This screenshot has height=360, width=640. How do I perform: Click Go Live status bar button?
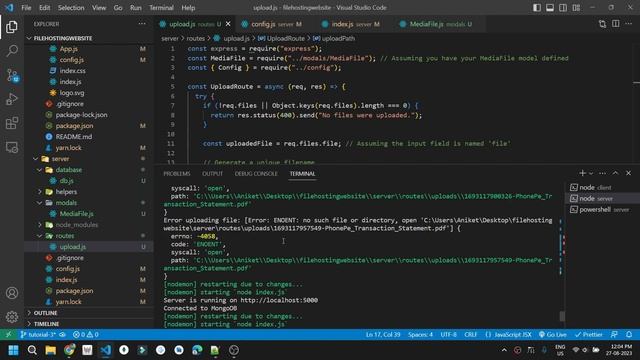(x=552, y=335)
